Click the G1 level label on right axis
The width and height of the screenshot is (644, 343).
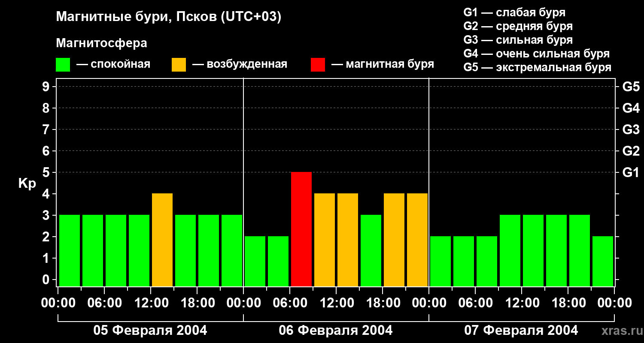pos(631,172)
